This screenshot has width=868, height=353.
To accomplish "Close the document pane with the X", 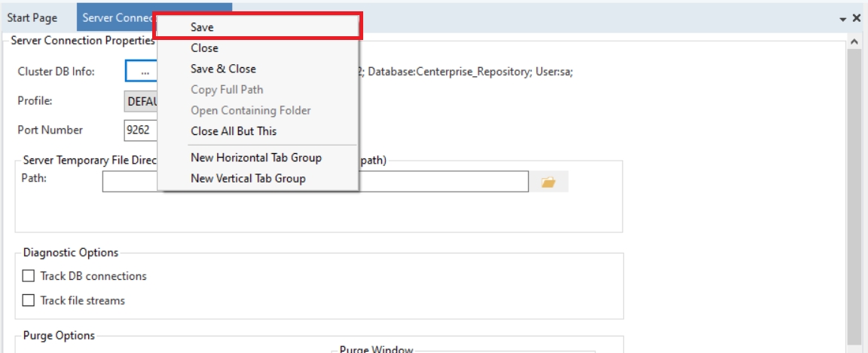I will click(857, 18).
